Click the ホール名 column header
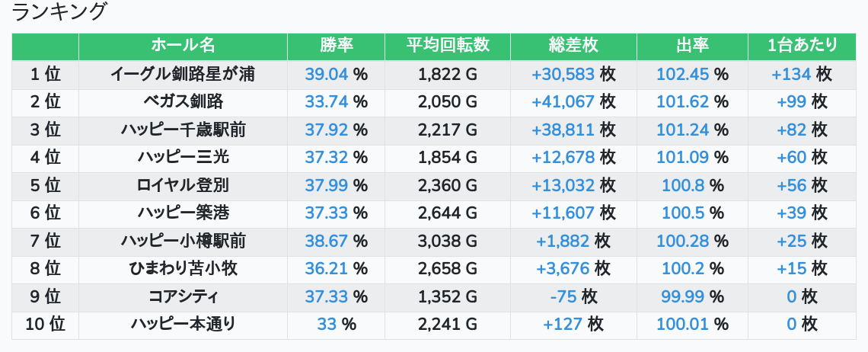 tap(183, 46)
